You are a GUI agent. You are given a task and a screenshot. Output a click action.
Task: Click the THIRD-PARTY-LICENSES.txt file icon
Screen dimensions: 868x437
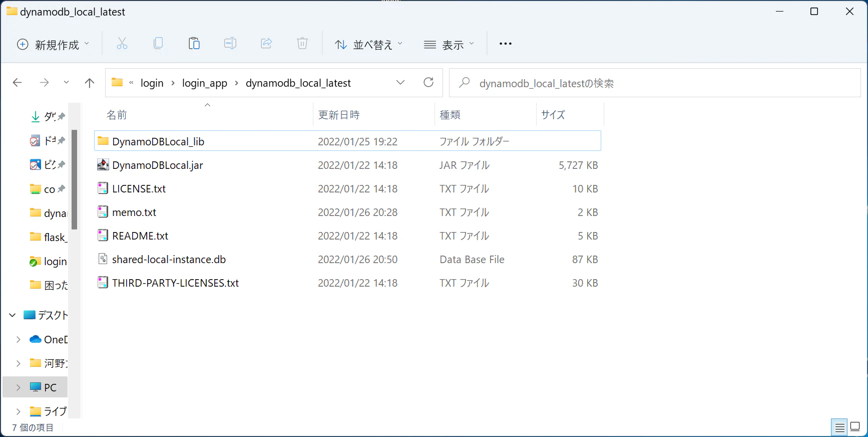click(x=103, y=282)
